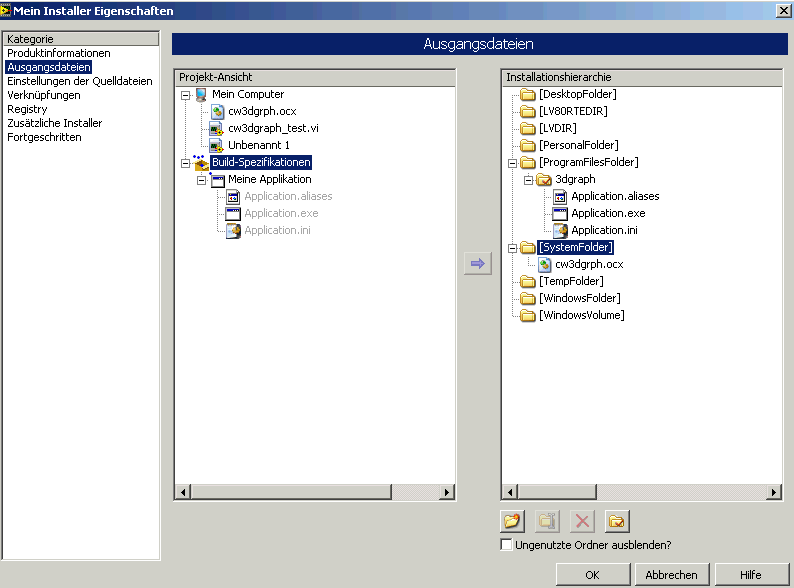Select the [SystemFolder] label in hierarchy
This screenshot has width=794, height=588.
(576, 247)
